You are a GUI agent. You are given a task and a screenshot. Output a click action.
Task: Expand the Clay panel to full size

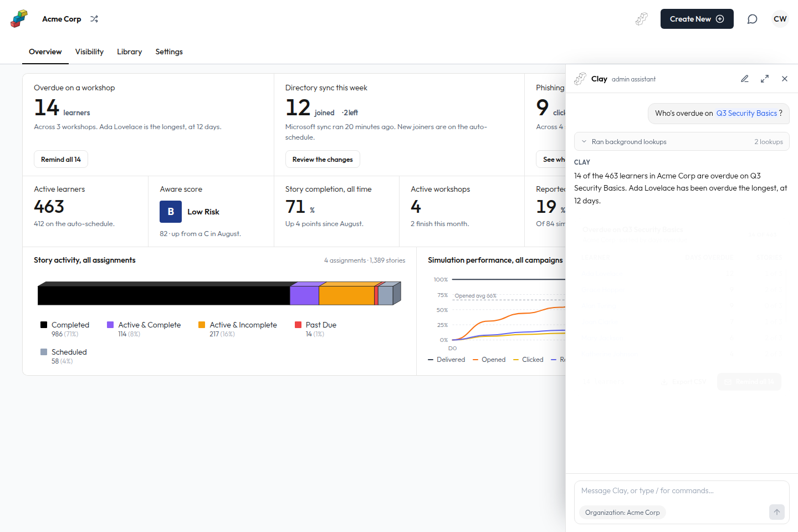765,79
